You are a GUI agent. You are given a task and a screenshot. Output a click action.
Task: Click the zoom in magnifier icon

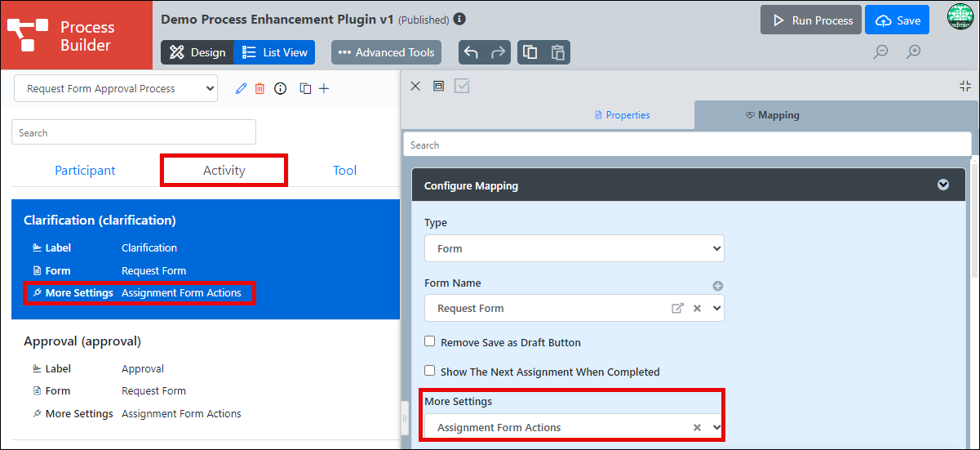(914, 52)
